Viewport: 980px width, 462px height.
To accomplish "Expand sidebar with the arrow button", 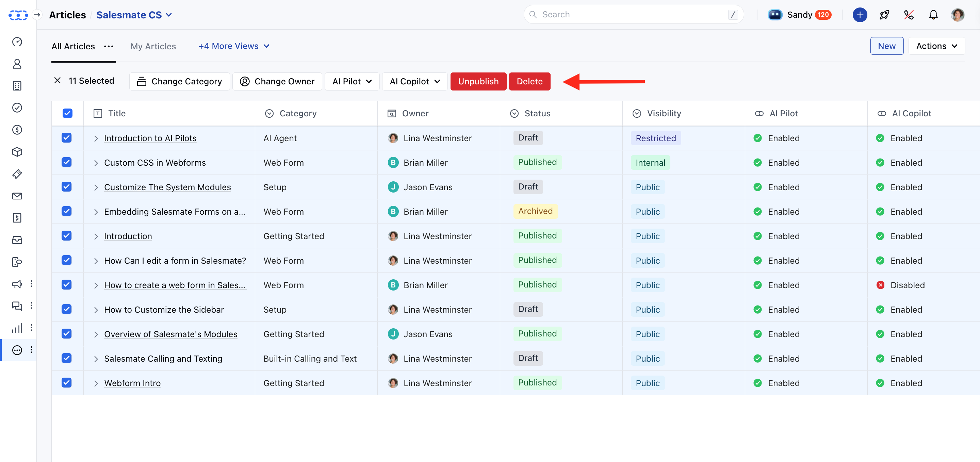I will point(37,15).
